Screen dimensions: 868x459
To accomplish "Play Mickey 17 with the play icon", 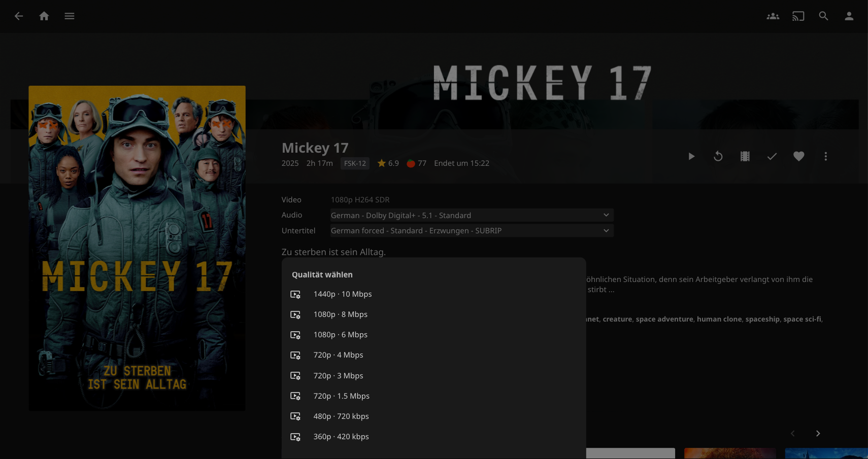I will [691, 156].
